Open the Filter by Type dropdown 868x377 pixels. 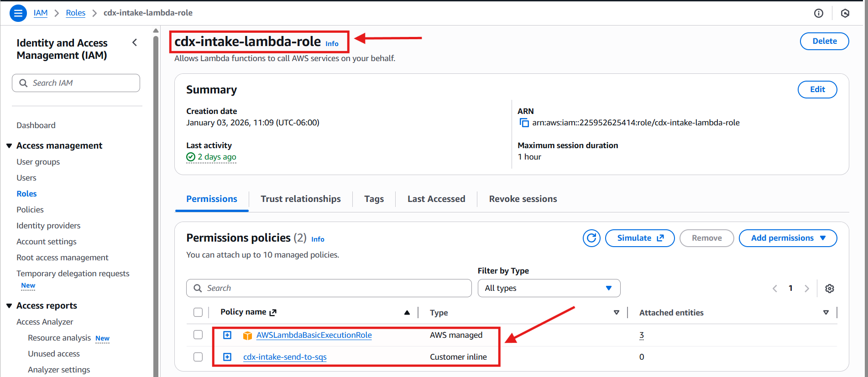click(x=549, y=288)
